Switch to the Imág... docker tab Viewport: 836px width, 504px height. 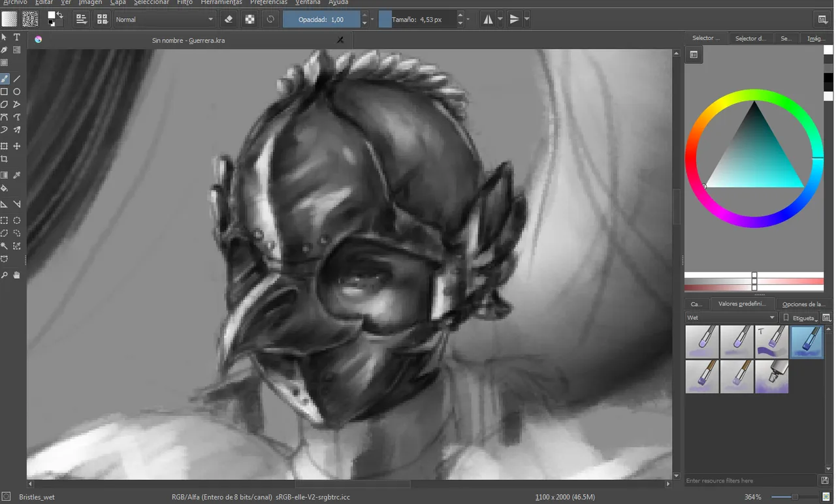click(816, 39)
